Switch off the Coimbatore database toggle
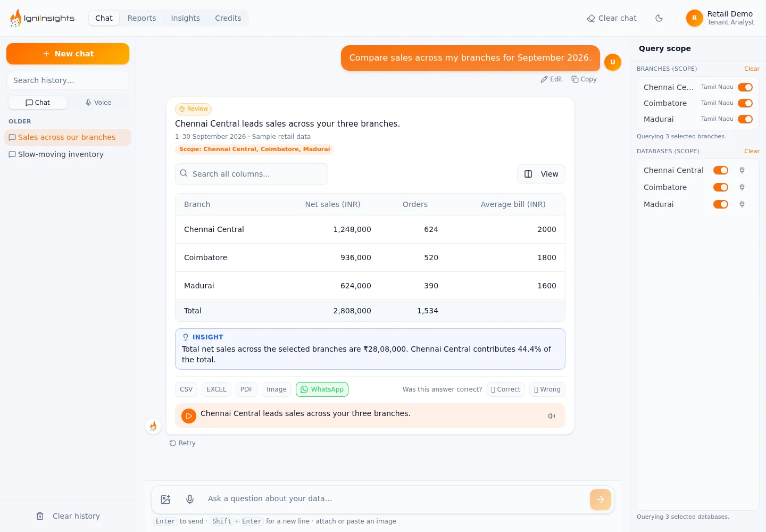 tap(721, 187)
